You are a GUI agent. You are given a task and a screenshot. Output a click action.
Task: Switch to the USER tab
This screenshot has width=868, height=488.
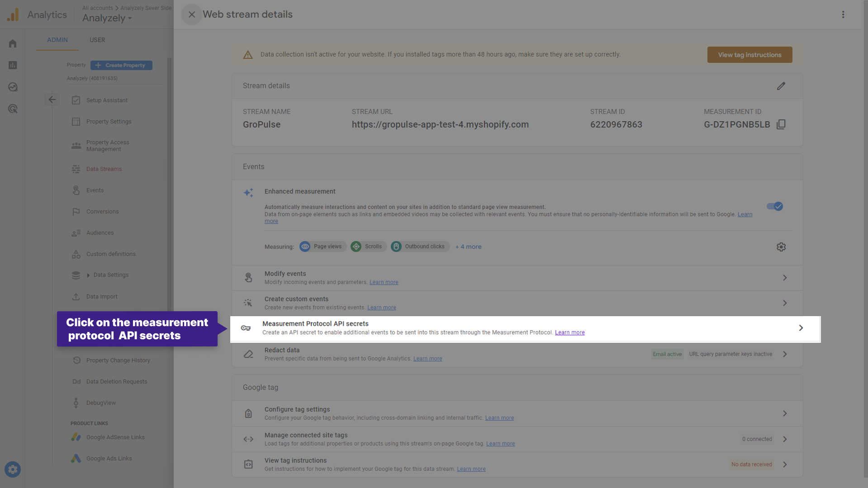(97, 40)
